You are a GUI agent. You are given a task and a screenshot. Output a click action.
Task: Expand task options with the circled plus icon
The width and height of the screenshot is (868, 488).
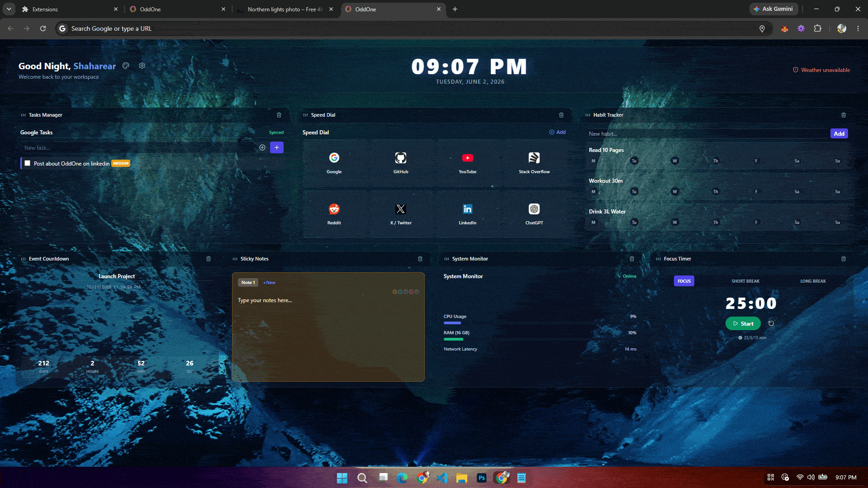(262, 147)
